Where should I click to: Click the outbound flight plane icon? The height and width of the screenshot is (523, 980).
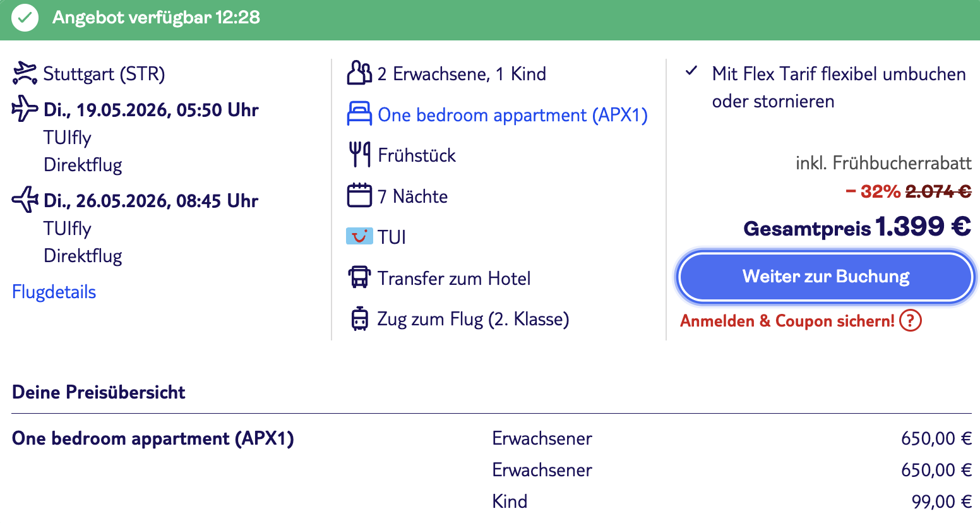25,109
